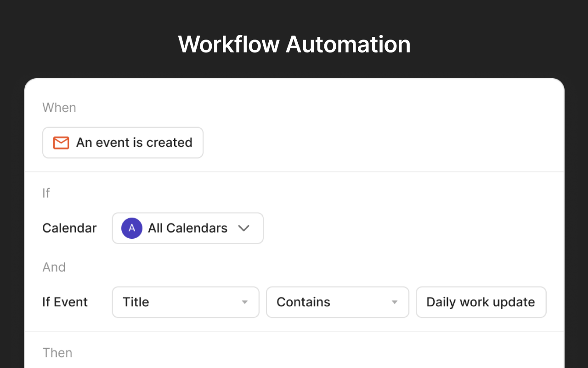Click the 'Title' text in the dropdown
588x368 pixels.
click(x=136, y=302)
